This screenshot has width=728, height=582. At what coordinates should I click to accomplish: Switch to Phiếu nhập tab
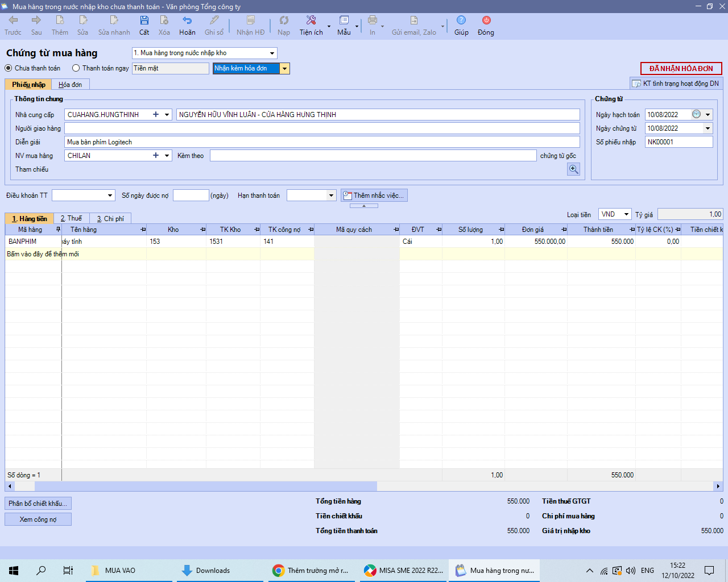28,85
